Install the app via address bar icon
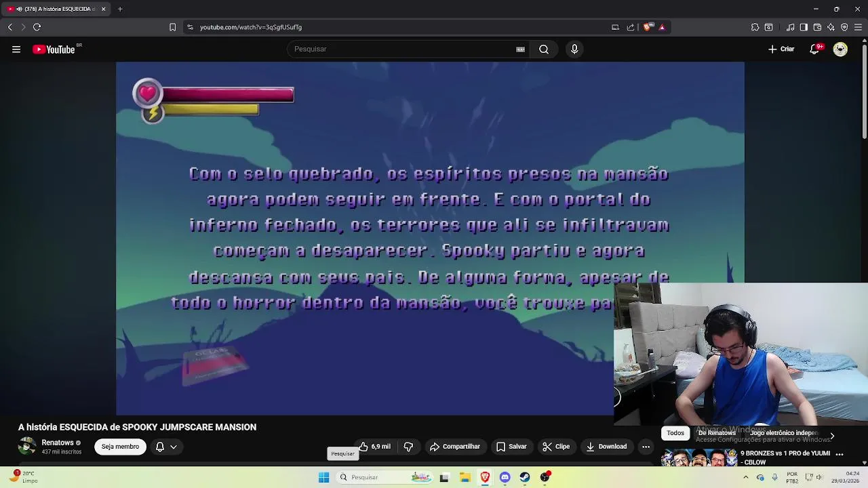The height and width of the screenshot is (488, 868). click(x=615, y=27)
